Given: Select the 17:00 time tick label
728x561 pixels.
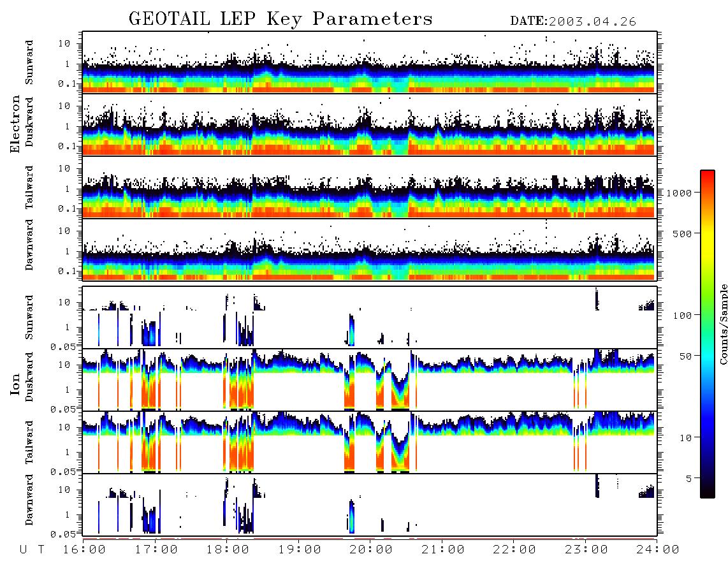Looking at the screenshot, I should pos(156,550).
